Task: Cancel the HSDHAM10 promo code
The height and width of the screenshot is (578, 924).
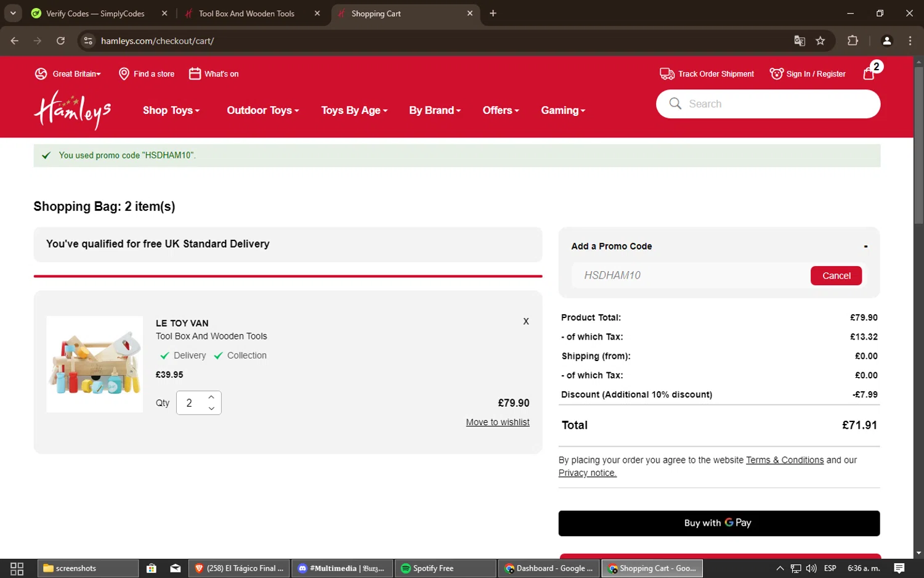Action: pyautogui.click(x=836, y=275)
